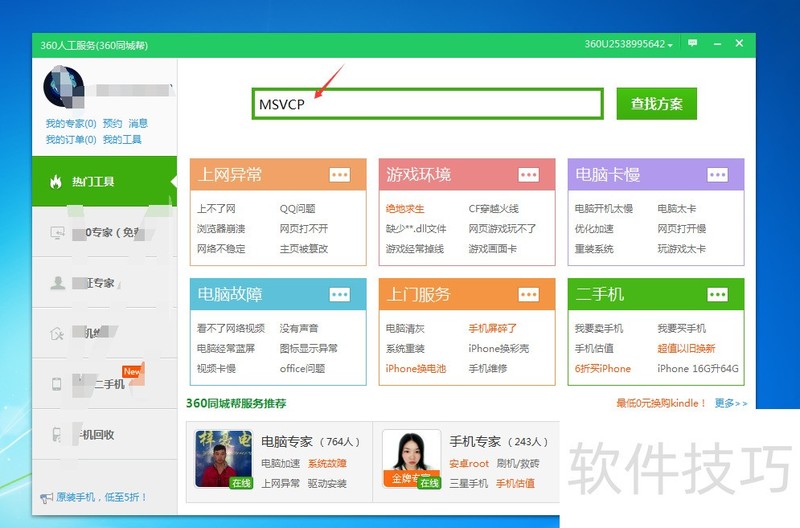Select the 热门工具 sidebar tab
The height and width of the screenshot is (528, 800).
[x=105, y=182]
